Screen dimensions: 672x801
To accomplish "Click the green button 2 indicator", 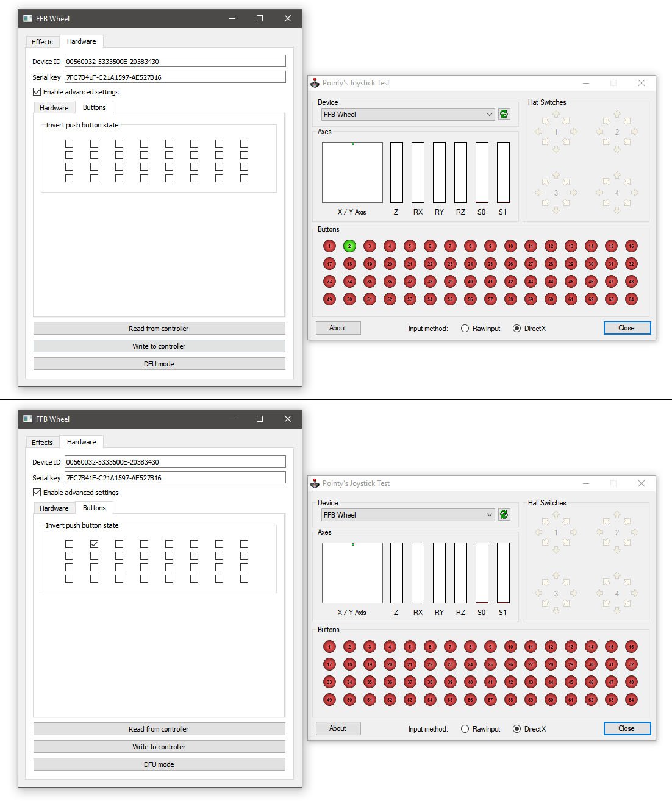I will 349,246.
